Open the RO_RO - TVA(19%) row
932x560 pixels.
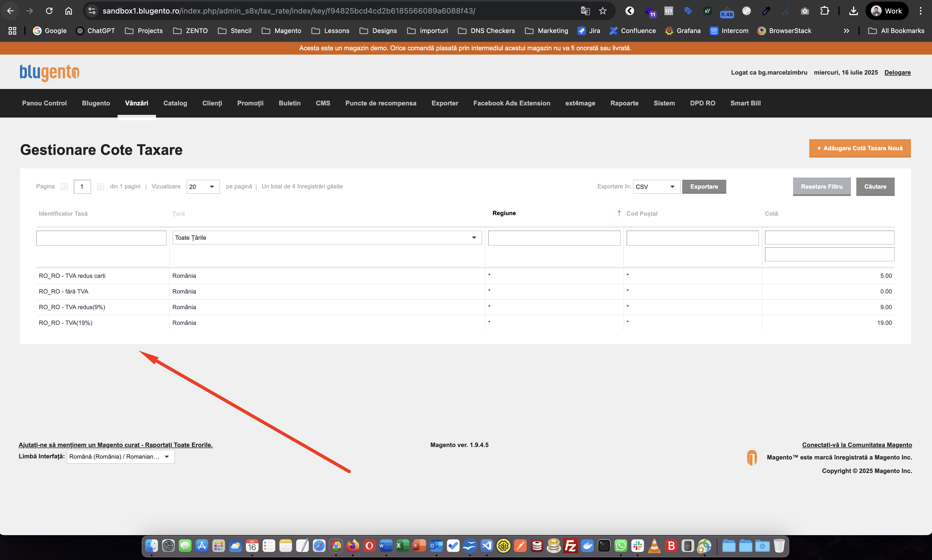[x=465, y=323]
